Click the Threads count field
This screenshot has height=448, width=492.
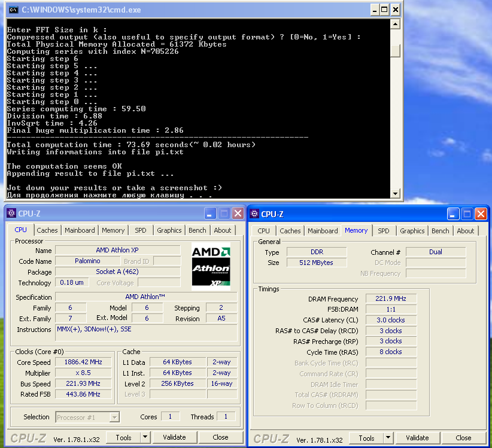click(x=226, y=417)
